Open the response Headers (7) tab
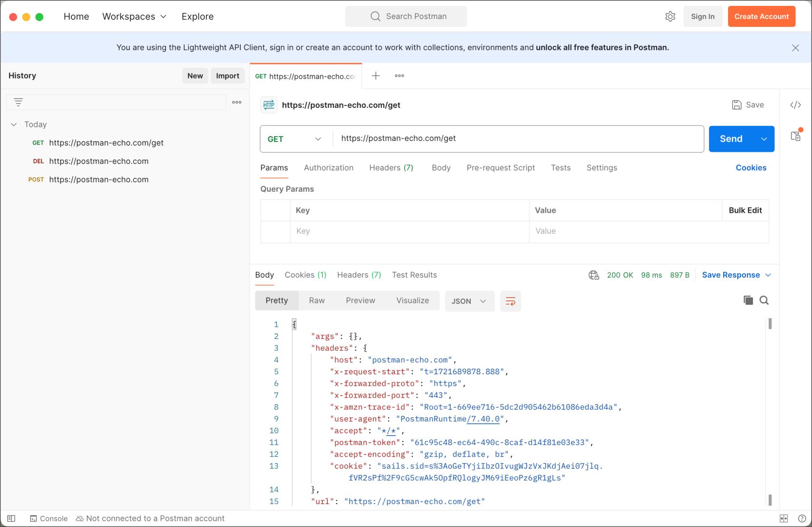This screenshot has width=812, height=527. [x=359, y=275]
